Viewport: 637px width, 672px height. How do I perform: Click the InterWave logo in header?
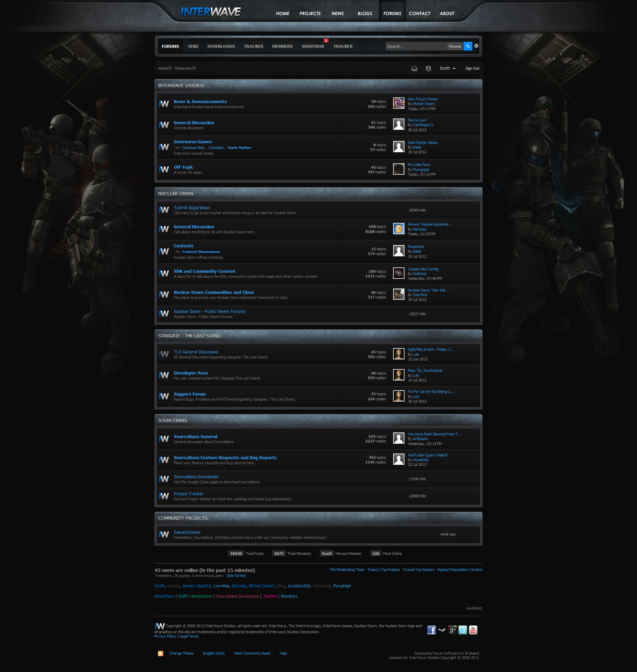(210, 12)
